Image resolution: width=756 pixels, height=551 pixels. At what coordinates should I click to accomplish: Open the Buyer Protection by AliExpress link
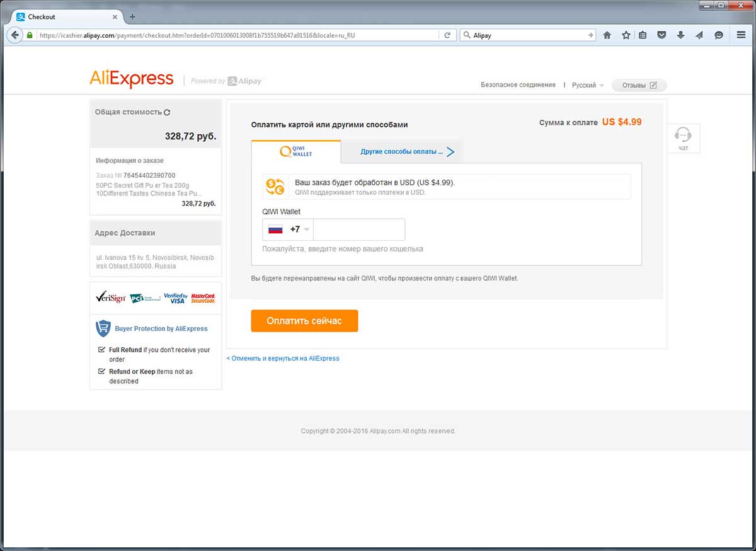(x=161, y=328)
